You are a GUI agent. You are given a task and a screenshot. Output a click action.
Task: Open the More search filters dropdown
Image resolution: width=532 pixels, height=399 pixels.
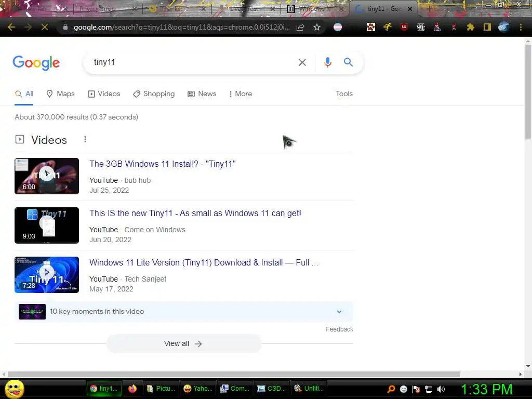pyautogui.click(x=240, y=94)
